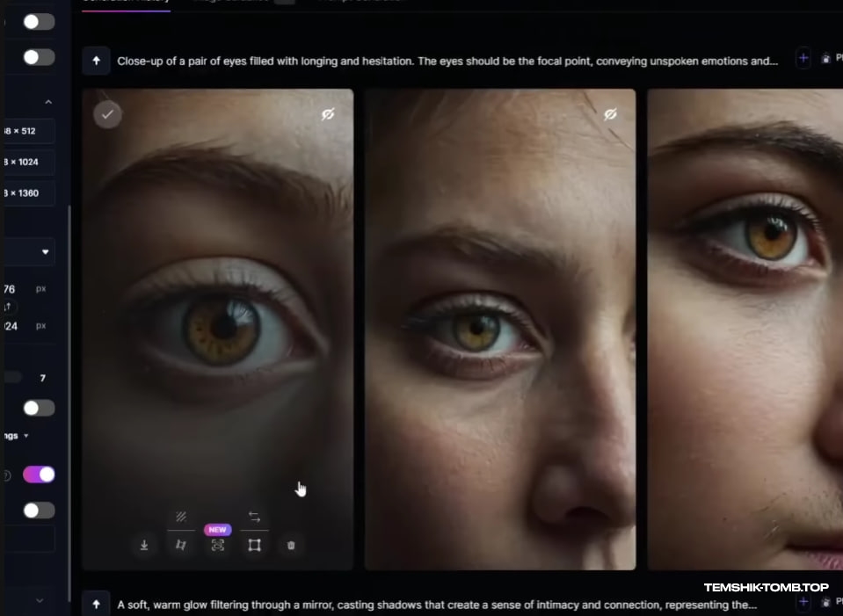The image size is (843, 616).
Task: Click the info icon left of purple toggle
Action: pos(6,475)
